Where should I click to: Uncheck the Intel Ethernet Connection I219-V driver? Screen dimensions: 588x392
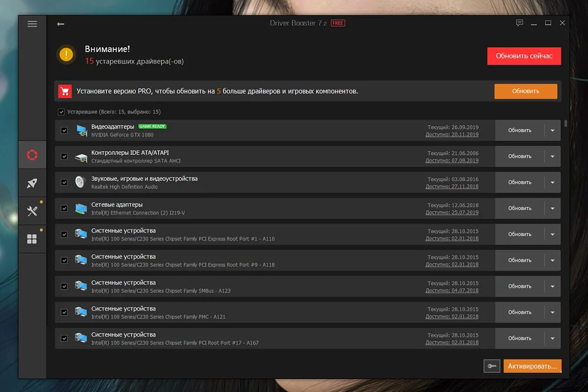[x=64, y=208]
